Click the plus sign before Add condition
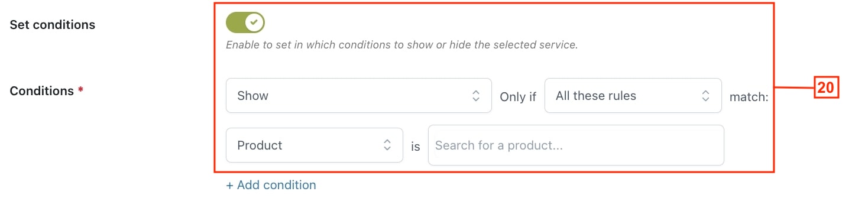The image size is (868, 214). (x=229, y=186)
